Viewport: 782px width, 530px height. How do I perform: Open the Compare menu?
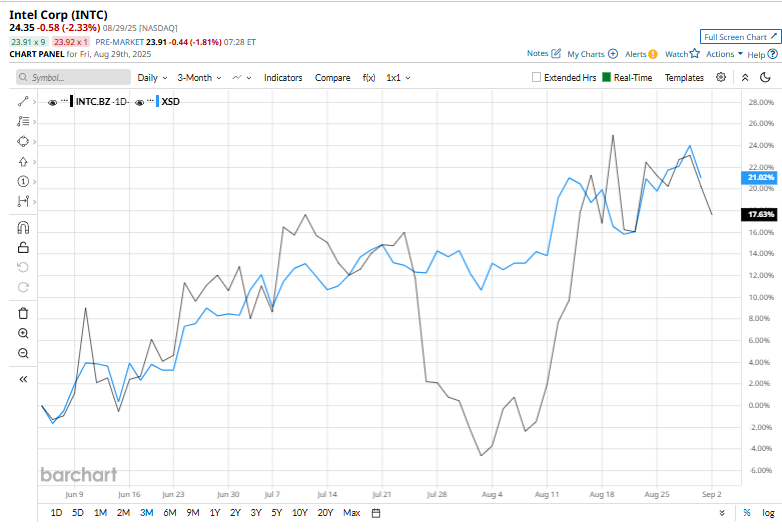[x=333, y=78]
